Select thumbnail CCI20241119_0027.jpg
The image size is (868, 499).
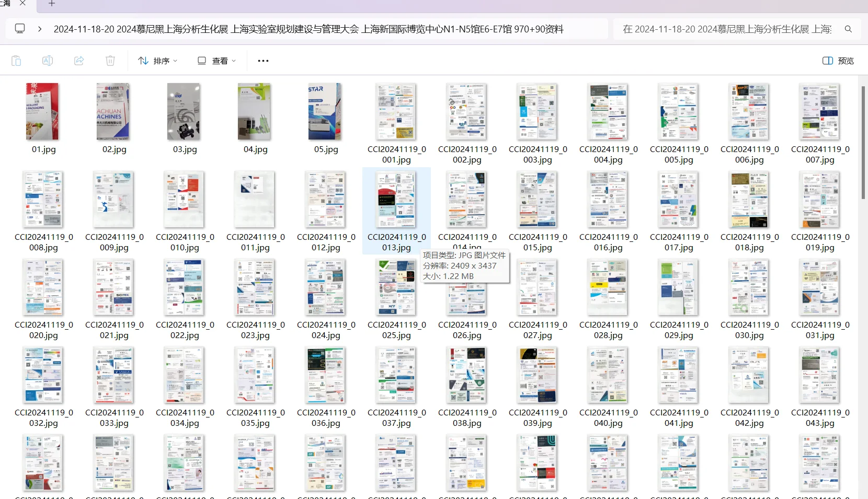(538, 287)
